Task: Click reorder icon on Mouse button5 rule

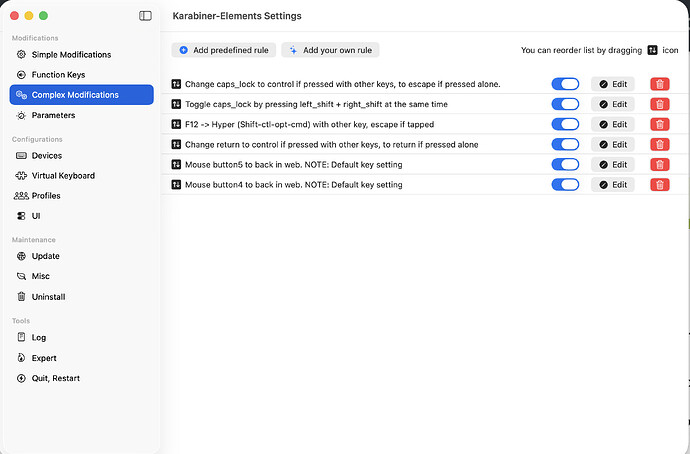Action: [x=177, y=165]
